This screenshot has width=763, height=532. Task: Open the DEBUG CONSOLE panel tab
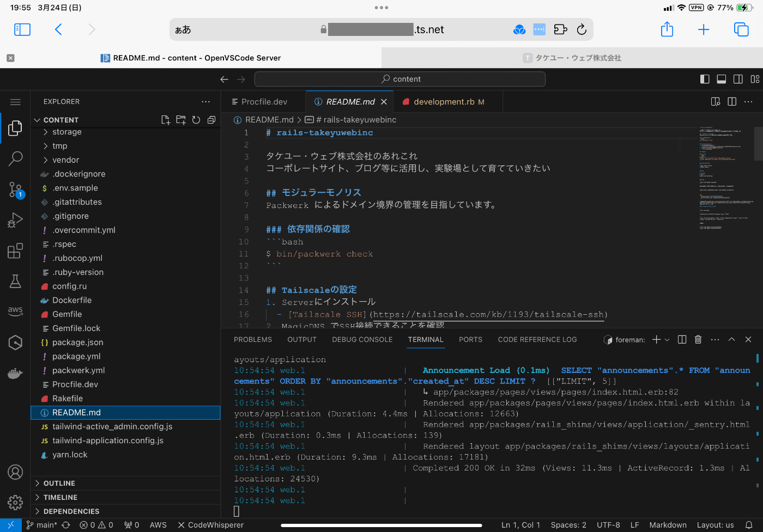[362, 339]
